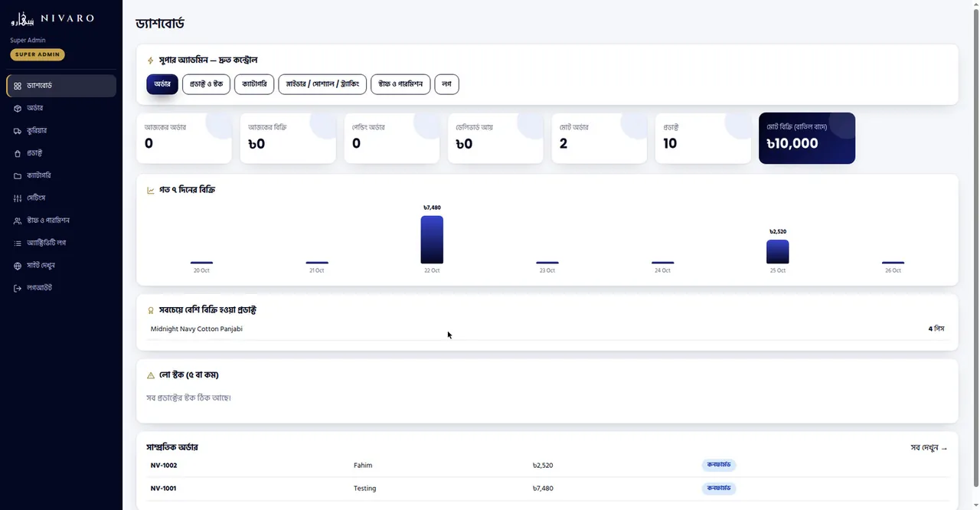Click the customer name Fahim
This screenshot has height=510, width=980.
tap(363, 466)
